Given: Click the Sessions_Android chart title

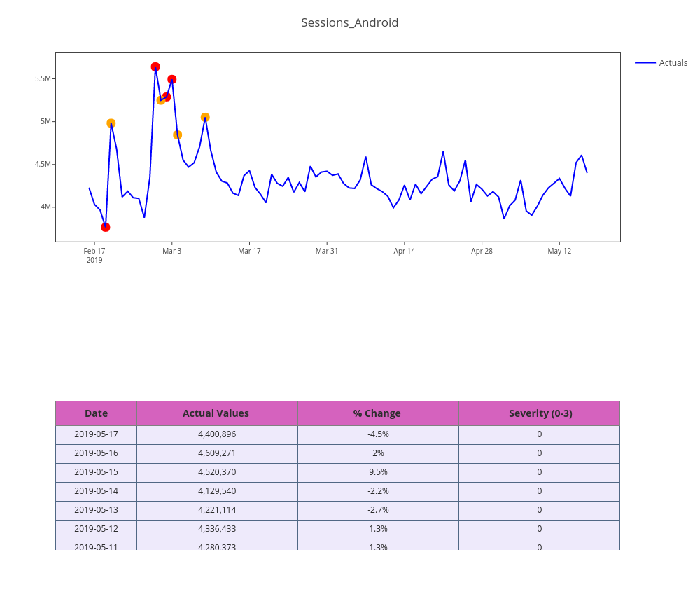Looking at the screenshot, I should (349, 22).
